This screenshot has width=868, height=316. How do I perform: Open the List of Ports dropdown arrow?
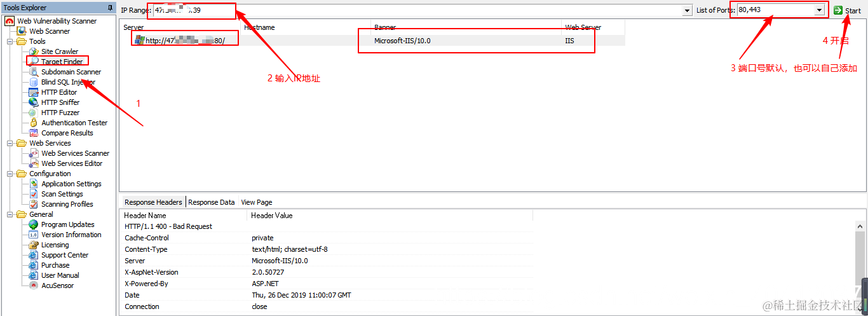click(x=819, y=11)
